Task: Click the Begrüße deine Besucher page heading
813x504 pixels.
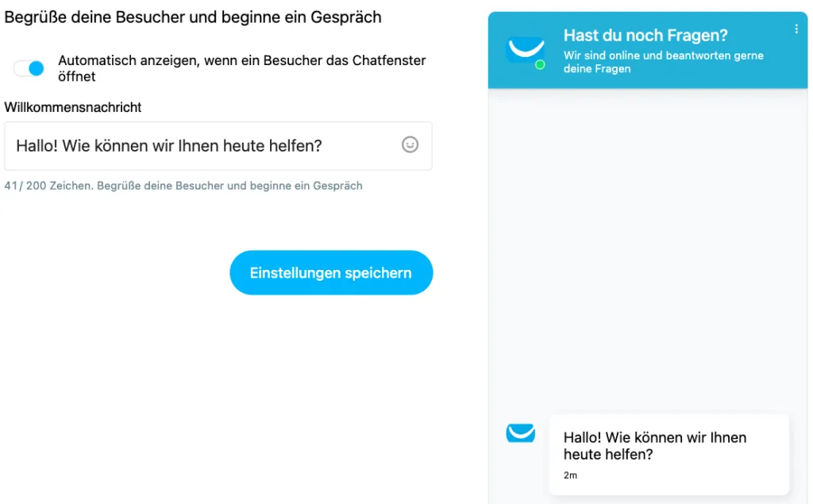Action: 193,17
